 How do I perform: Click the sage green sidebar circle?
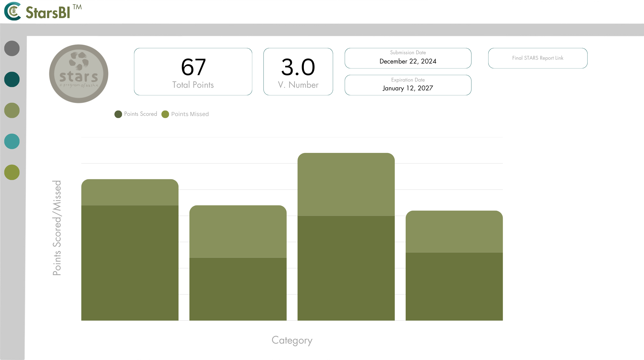click(x=12, y=110)
